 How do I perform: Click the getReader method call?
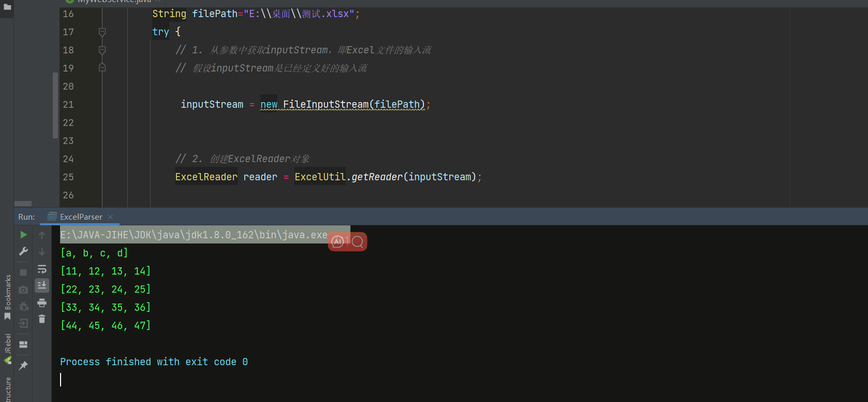pos(377,177)
